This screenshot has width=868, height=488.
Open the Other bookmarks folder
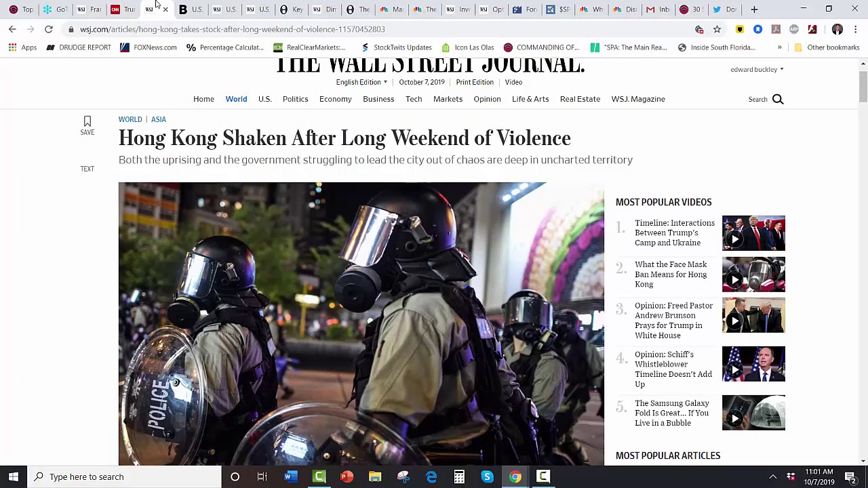827,47
